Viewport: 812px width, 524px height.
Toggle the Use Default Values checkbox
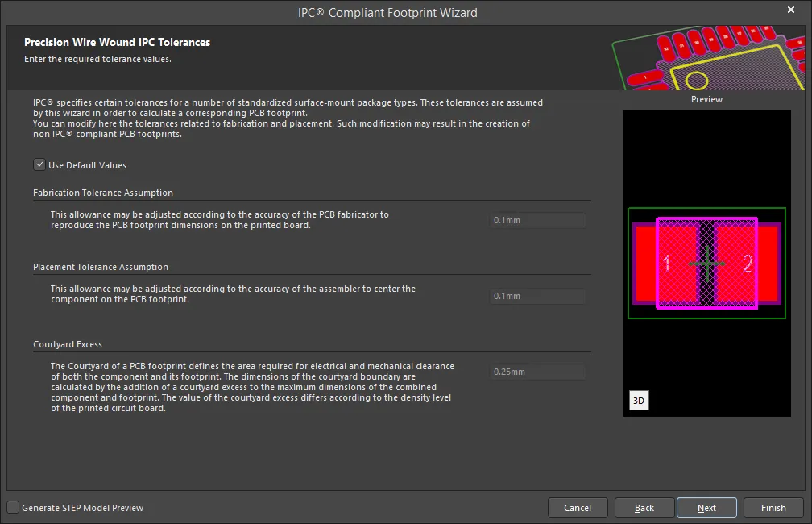point(39,164)
